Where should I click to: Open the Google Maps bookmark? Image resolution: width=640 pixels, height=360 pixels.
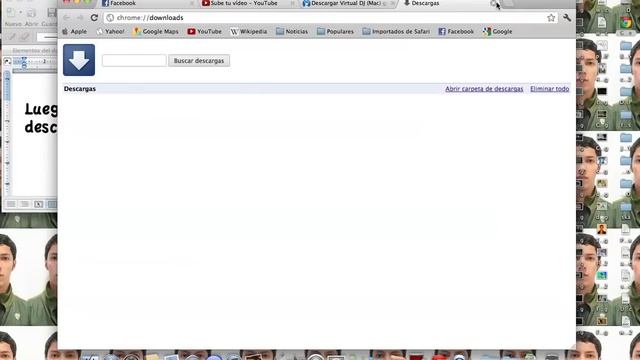(156, 31)
